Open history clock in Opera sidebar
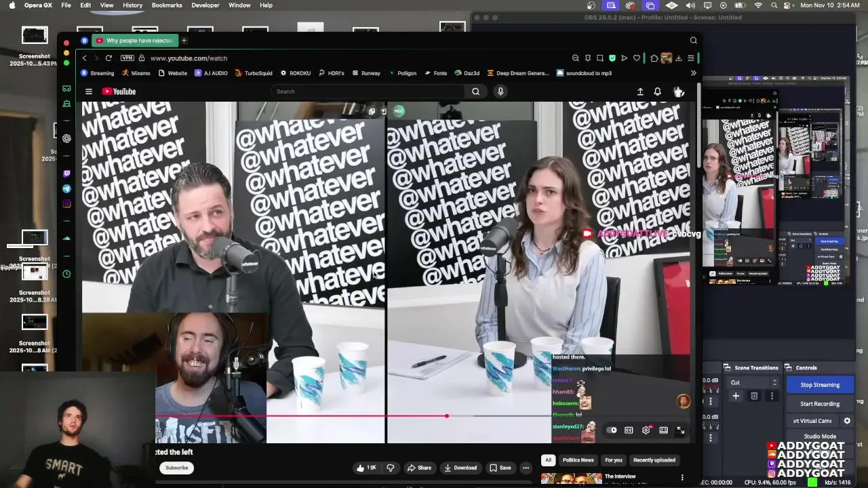The width and height of the screenshot is (868, 488). [66, 274]
